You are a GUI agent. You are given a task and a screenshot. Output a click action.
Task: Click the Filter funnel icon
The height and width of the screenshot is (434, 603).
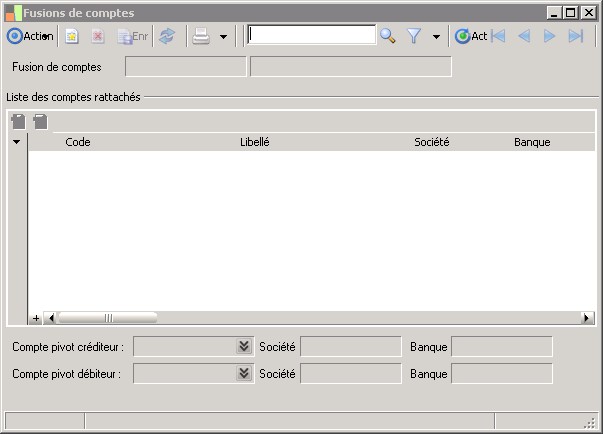(414, 36)
